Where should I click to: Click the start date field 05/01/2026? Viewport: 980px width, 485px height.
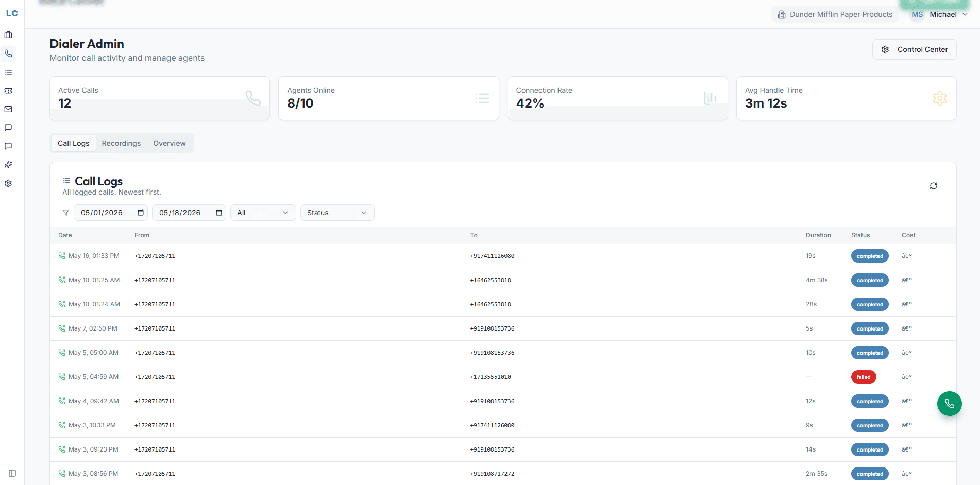pos(111,213)
